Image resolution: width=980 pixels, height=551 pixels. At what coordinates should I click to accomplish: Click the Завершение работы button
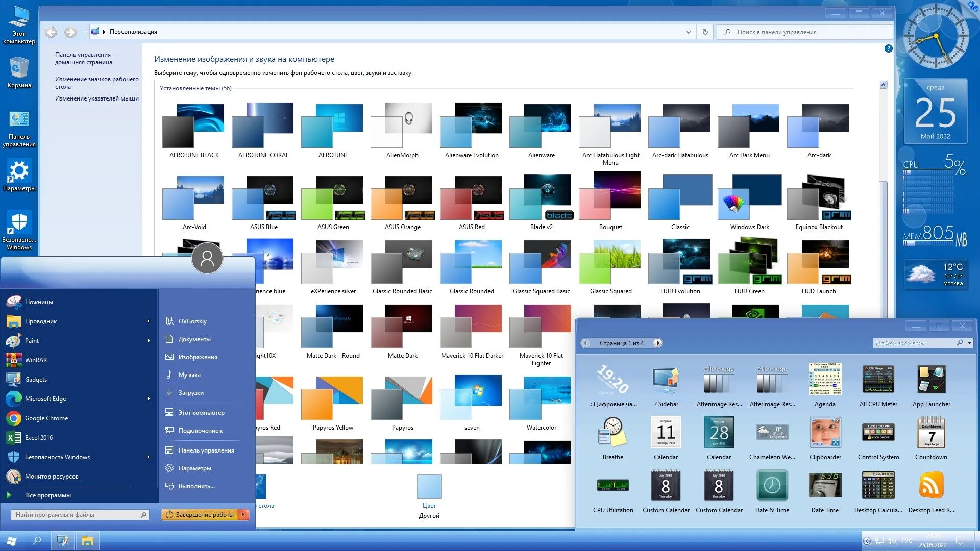200,515
